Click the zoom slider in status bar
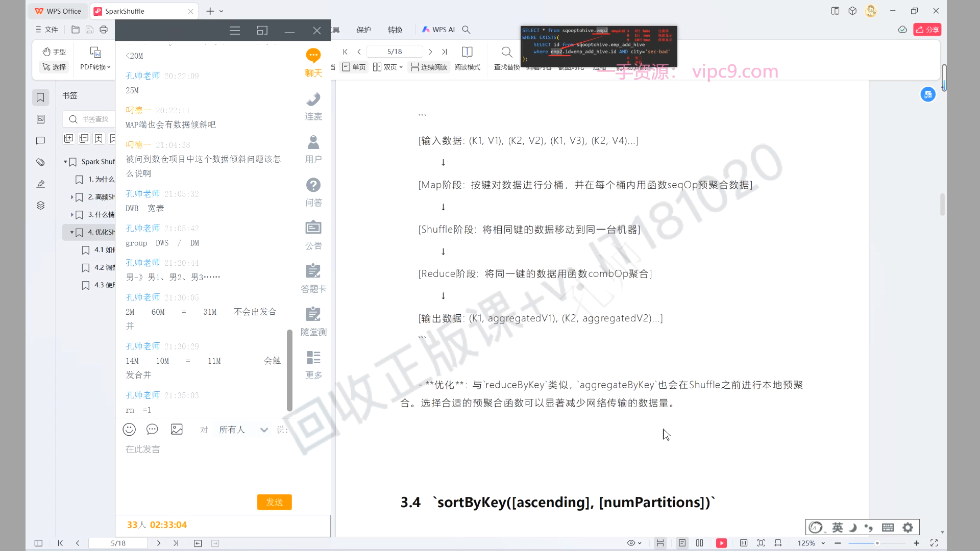Screen dimensions: 980x551 (x=877, y=543)
